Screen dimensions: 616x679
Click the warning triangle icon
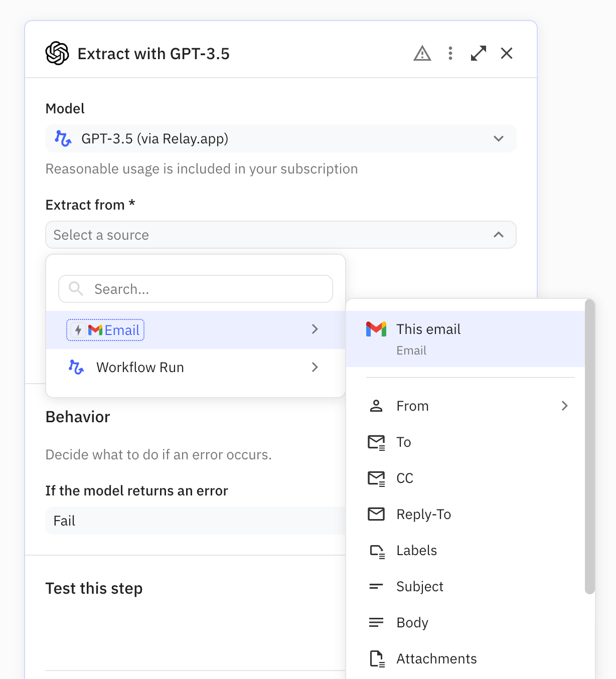tap(422, 53)
